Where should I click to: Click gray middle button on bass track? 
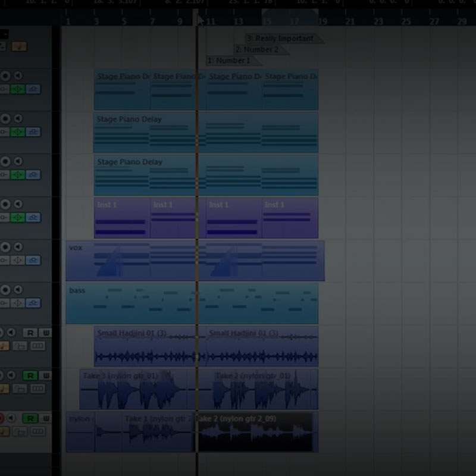point(17,303)
